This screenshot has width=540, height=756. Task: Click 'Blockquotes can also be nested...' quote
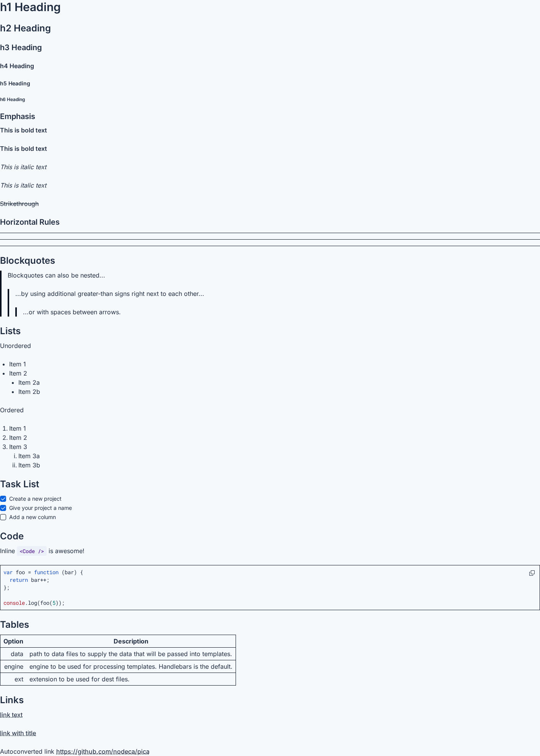(56, 275)
